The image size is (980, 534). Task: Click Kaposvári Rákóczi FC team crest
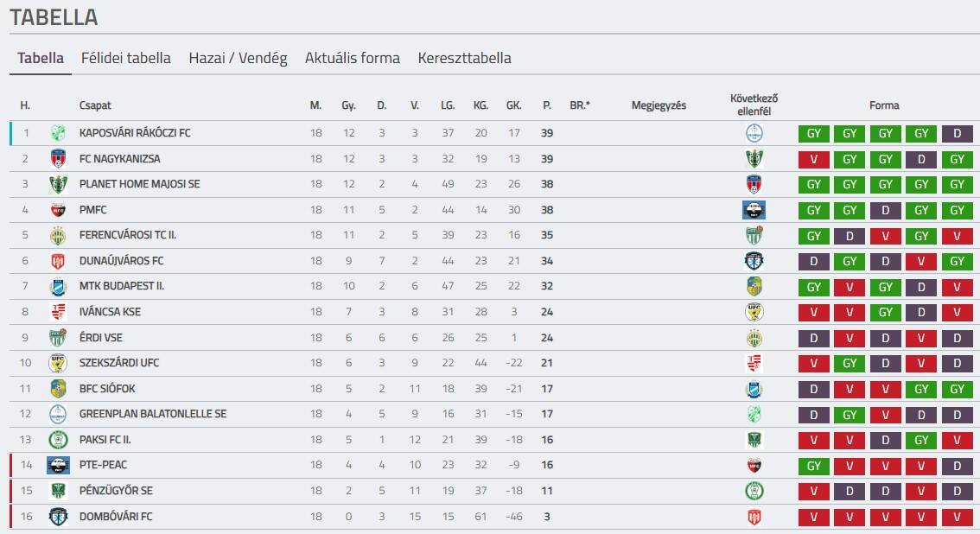pyautogui.click(x=58, y=133)
